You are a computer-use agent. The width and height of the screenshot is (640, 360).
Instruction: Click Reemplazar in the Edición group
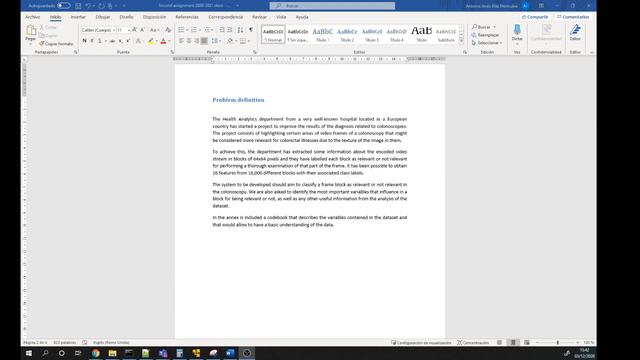click(485, 35)
